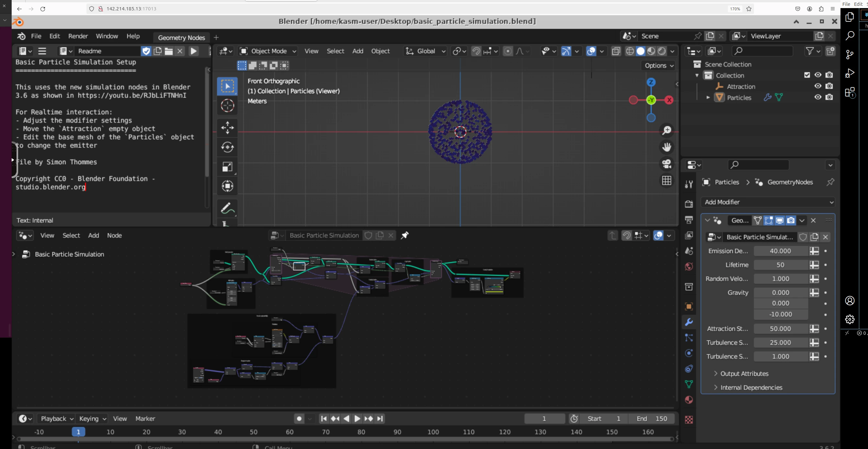This screenshot has height=449, width=868.
Task: Switch to Geometry Nodes workspace tab
Action: pyautogui.click(x=181, y=37)
